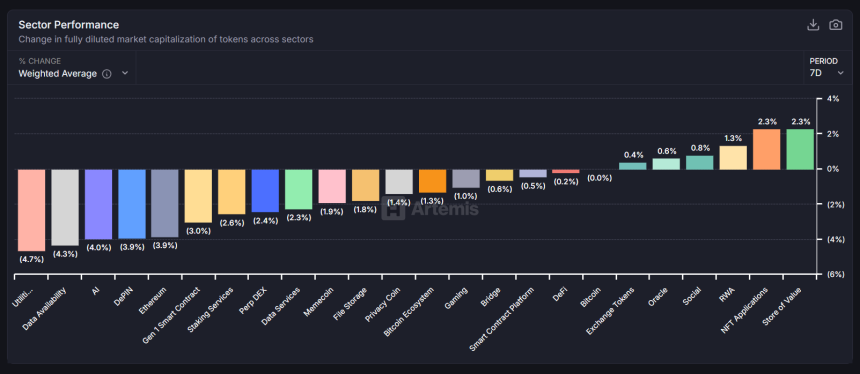Click the Memecoin pink bar

pos(332,186)
